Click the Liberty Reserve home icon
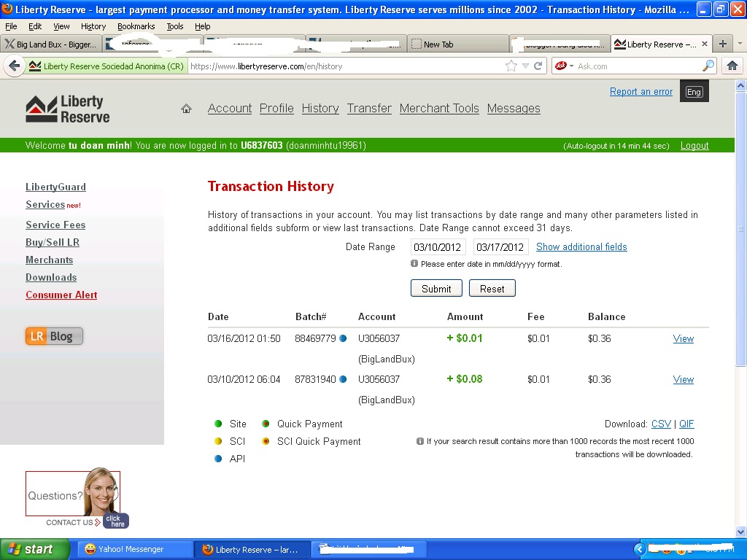 coord(186,109)
